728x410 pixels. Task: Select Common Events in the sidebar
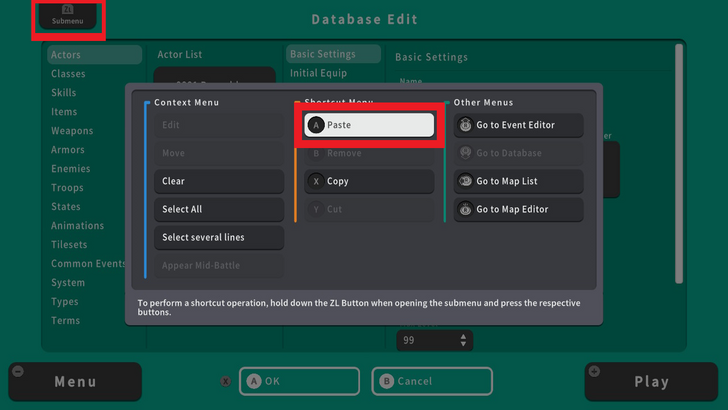[86, 264]
